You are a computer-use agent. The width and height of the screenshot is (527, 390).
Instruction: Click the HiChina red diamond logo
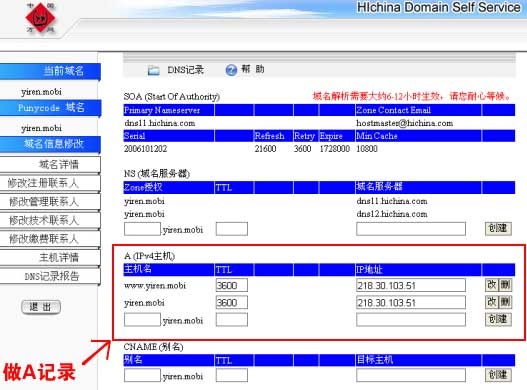41,17
